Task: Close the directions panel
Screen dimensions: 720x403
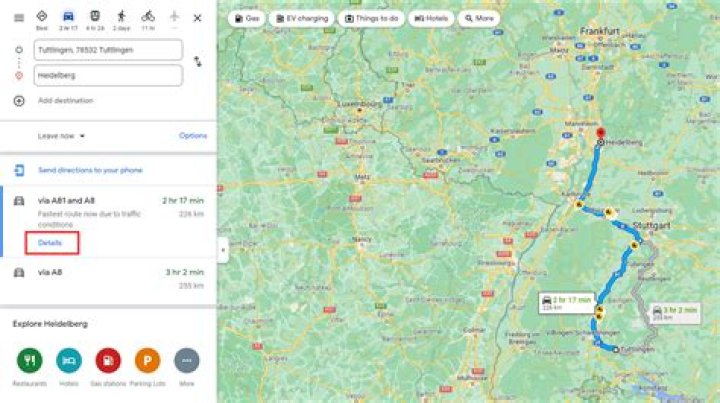Action: (x=197, y=18)
